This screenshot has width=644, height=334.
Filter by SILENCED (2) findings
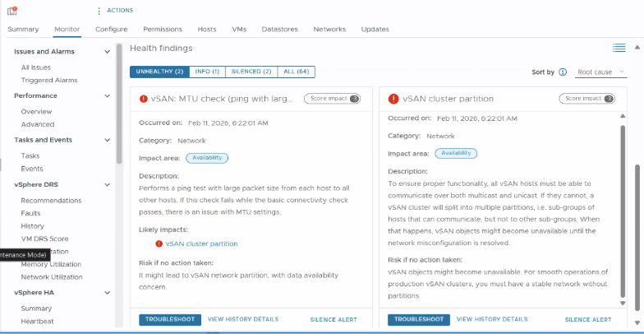point(251,72)
